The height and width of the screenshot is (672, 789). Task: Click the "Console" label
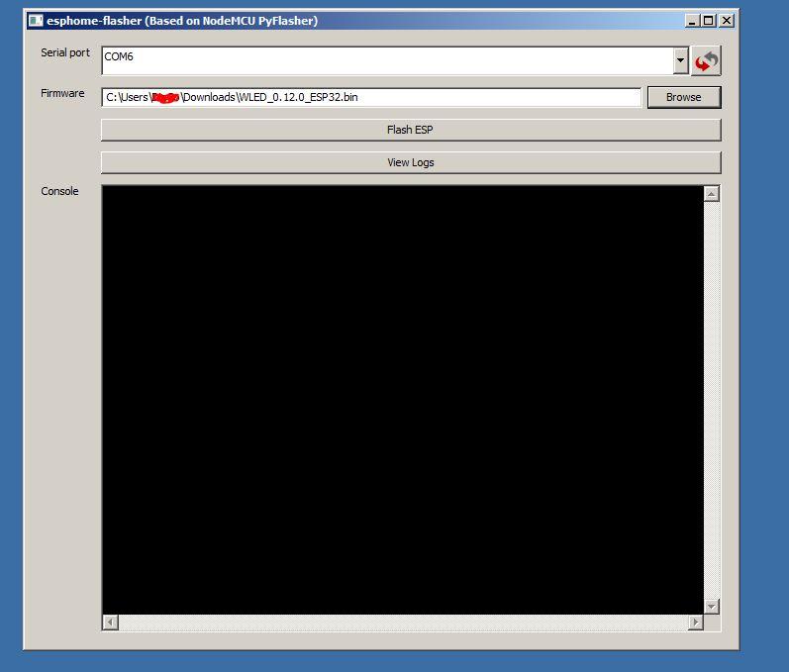(x=59, y=191)
